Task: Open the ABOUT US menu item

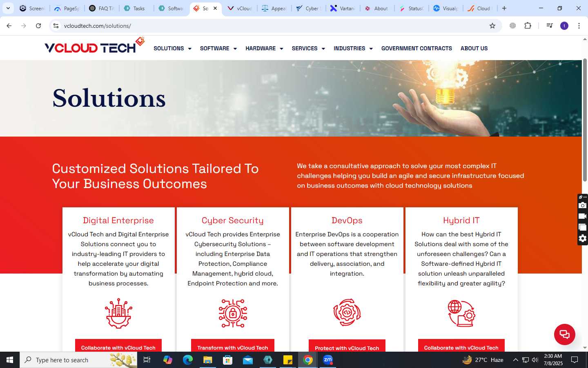Action: pos(474,48)
